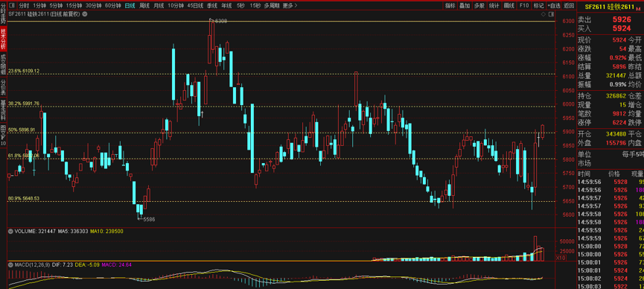Image resolution: width=644 pixels, height=289 pixels.
Task: Switch to the 年线 yearly chart
Action: click(226, 6)
